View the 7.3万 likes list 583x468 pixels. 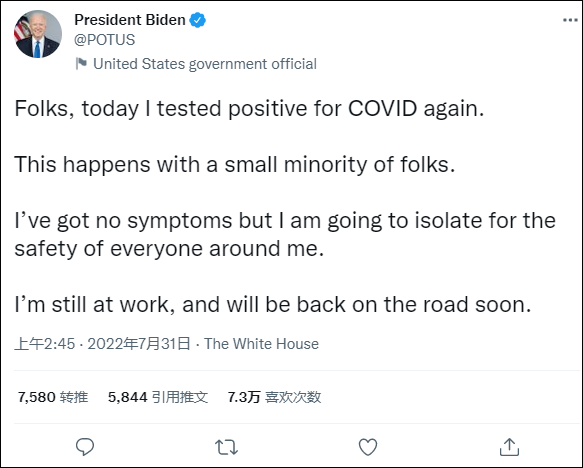274,397
